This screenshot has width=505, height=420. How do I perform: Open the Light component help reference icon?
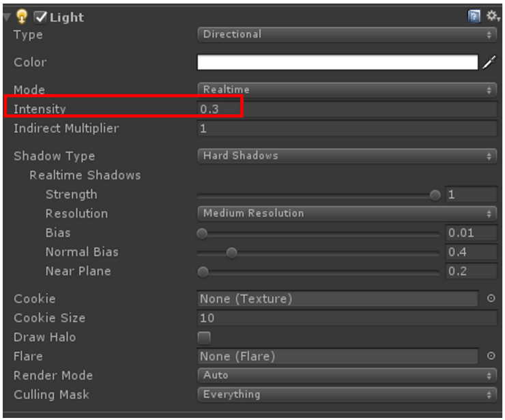pyautogui.click(x=474, y=16)
